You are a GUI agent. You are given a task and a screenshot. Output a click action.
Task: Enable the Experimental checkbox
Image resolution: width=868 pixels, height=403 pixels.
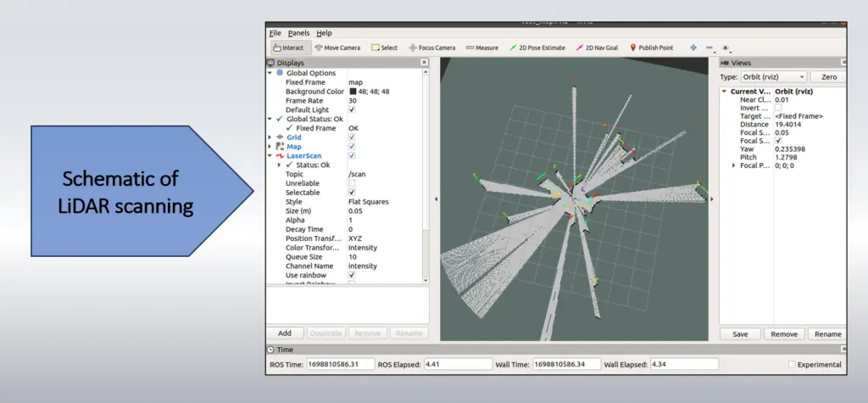coord(792,365)
